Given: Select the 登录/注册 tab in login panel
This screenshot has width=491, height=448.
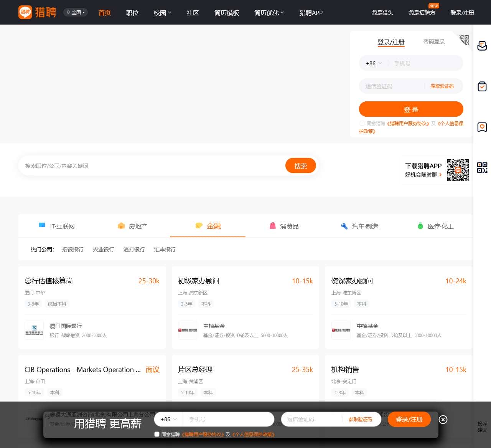Looking at the screenshot, I should pos(391,42).
